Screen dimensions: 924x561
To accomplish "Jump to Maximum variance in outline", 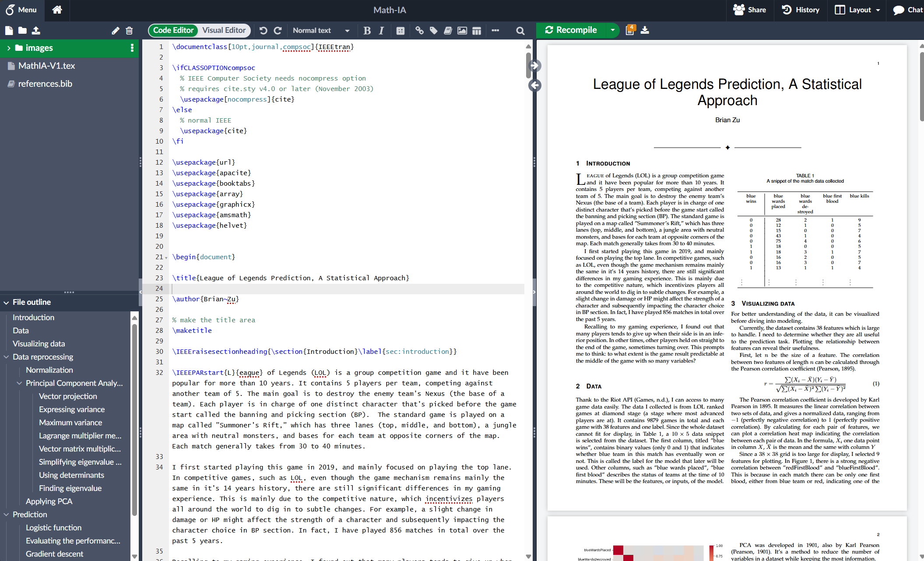I will (70, 423).
